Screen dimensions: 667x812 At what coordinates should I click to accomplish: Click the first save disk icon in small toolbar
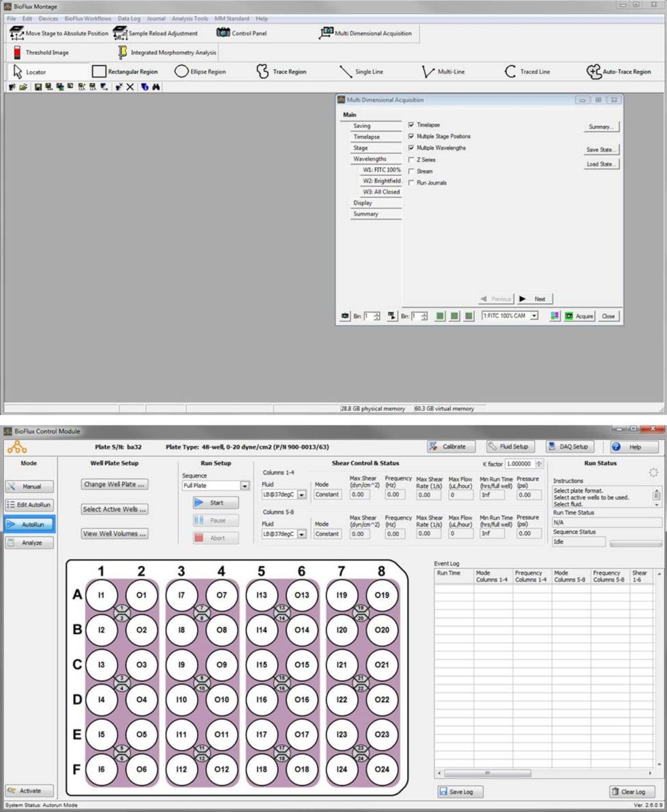click(x=39, y=87)
